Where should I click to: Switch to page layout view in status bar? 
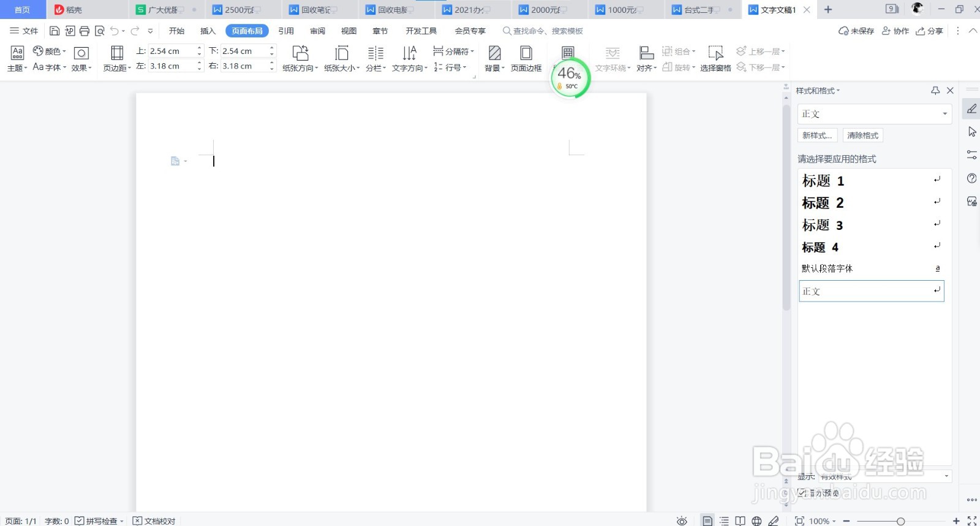point(707,520)
